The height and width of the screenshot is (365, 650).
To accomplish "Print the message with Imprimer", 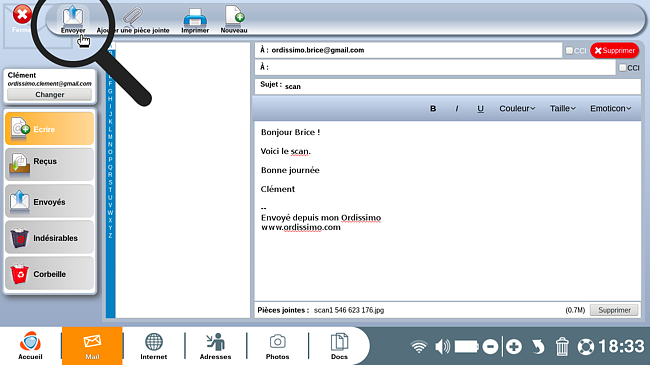I will (195, 20).
